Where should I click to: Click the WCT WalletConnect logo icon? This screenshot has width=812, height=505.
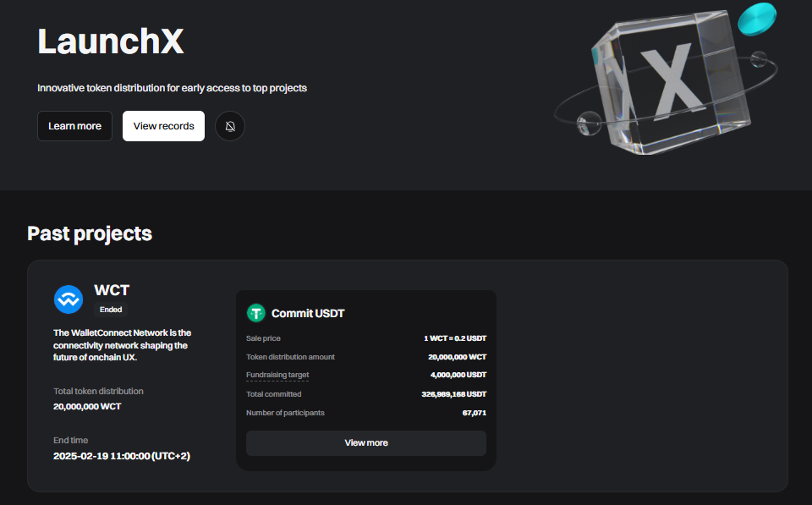pyautogui.click(x=69, y=299)
